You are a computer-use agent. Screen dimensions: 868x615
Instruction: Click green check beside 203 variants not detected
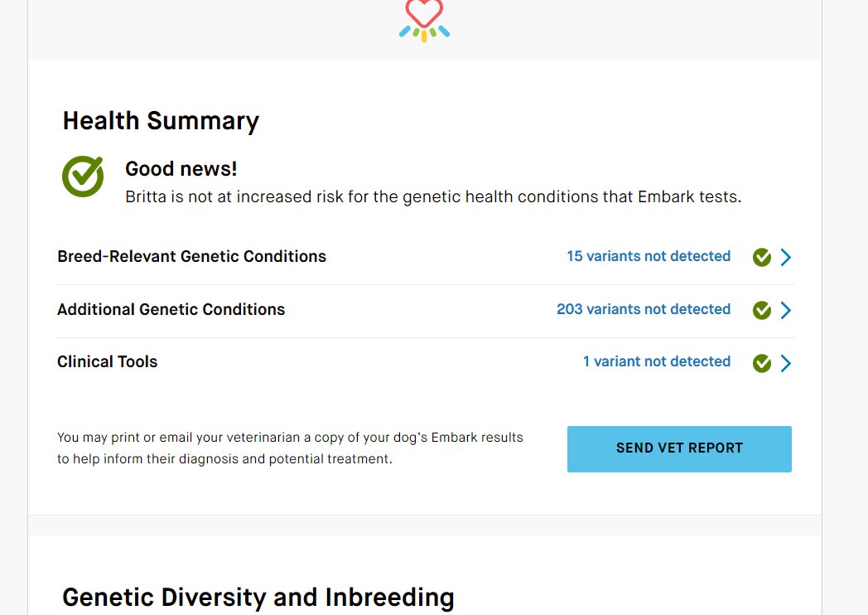coord(762,310)
